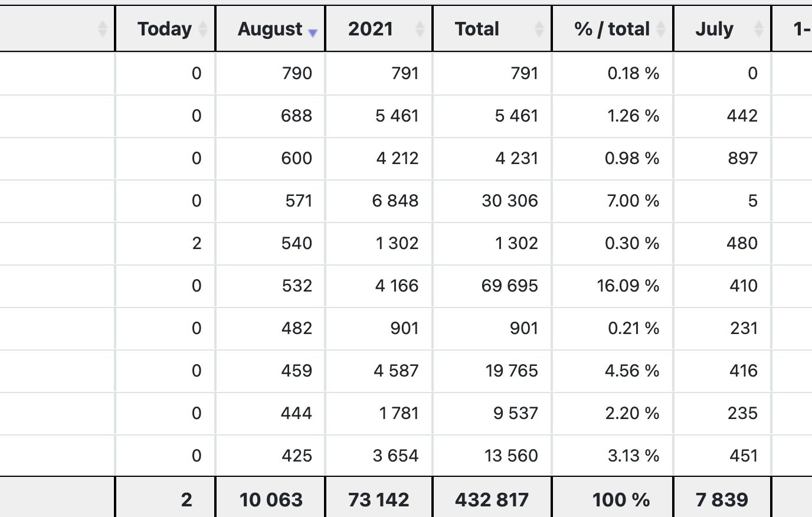Sort the first unlabeled column using its arrows

pos(103,29)
